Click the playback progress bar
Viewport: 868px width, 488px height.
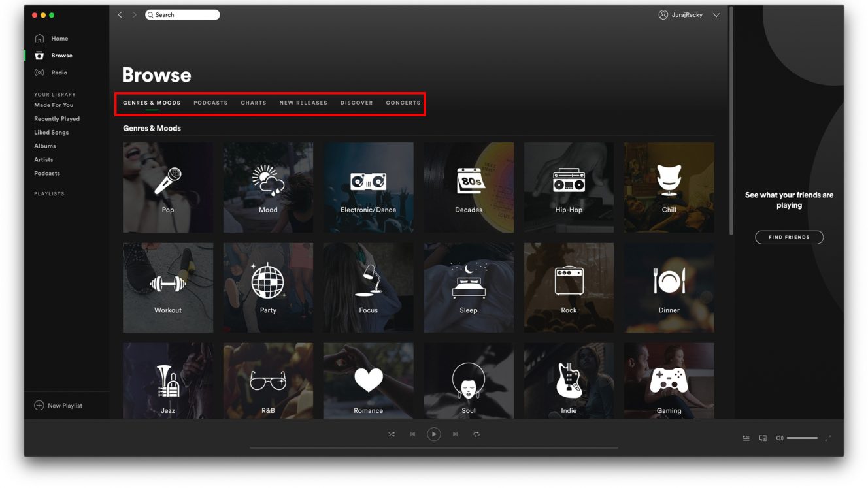pos(434,448)
